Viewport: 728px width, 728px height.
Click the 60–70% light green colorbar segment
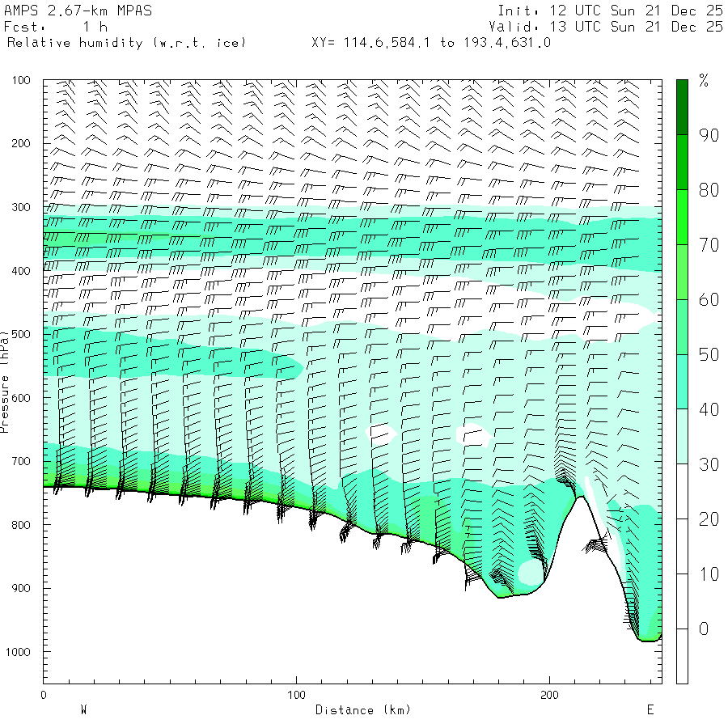click(682, 272)
